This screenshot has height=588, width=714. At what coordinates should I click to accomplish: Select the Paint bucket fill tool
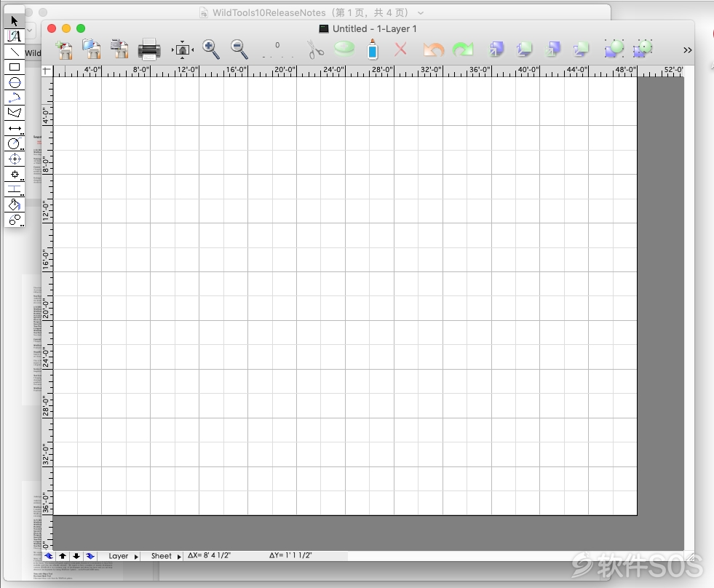14,205
